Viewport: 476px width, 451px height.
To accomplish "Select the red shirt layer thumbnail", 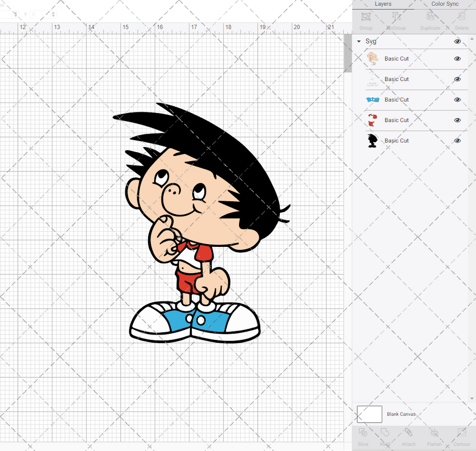I will click(x=372, y=120).
